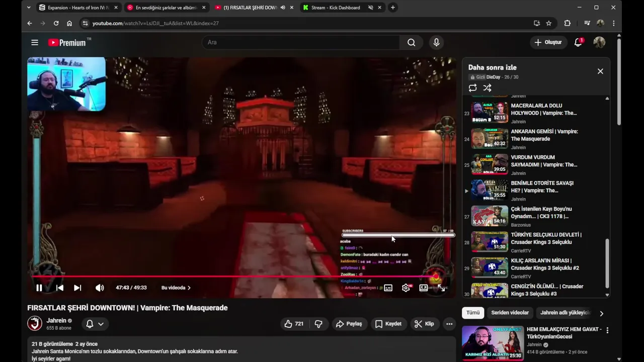The image size is (644, 362).
Task: Play 'KILIÇ ARSLAN'IN MİRASI' playlist video
Action: coord(536,267)
